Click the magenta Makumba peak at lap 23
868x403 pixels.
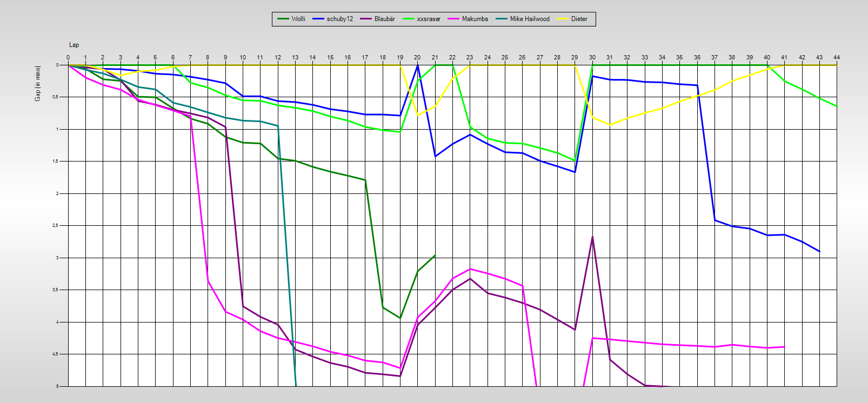pyautogui.click(x=470, y=268)
